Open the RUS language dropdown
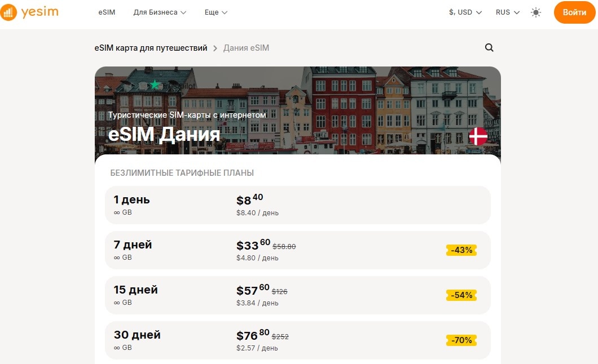 click(x=506, y=11)
